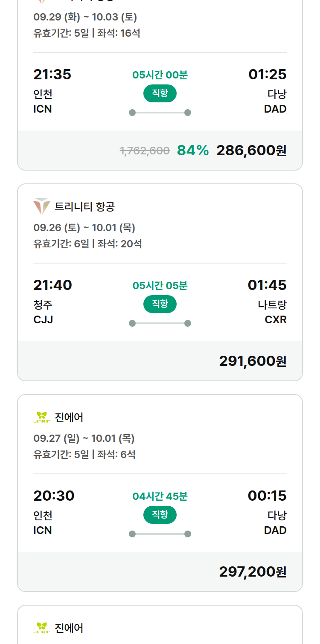Select the 286,600원 discounted price
320x644 pixels.
pyautogui.click(x=252, y=151)
